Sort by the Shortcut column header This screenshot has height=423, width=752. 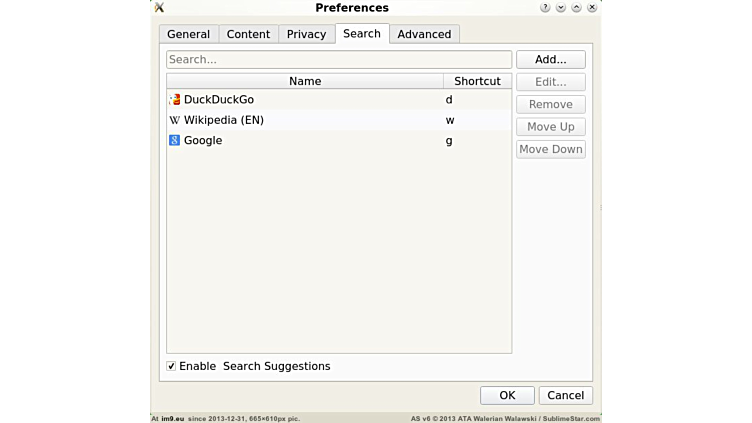(x=477, y=81)
